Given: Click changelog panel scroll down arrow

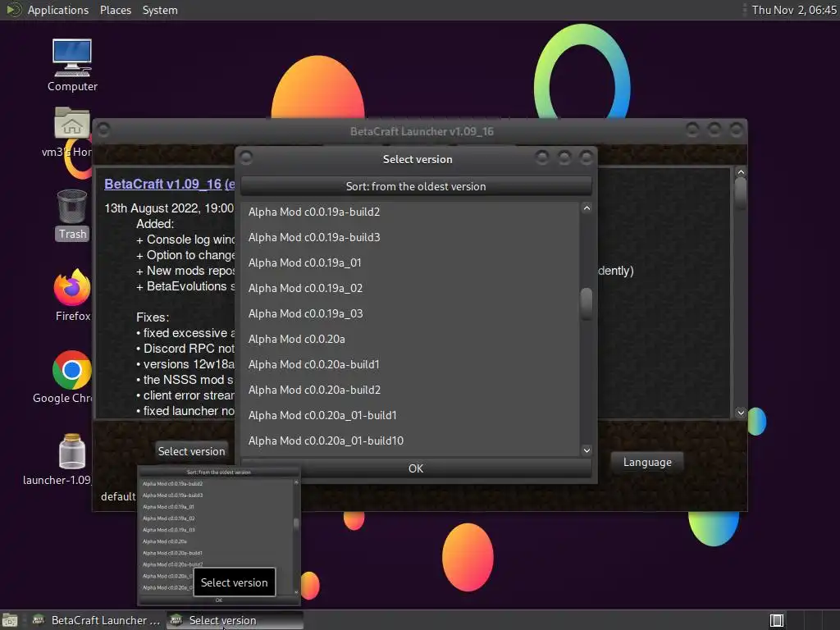Looking at the screenshot, I should [x=741, y=413].
